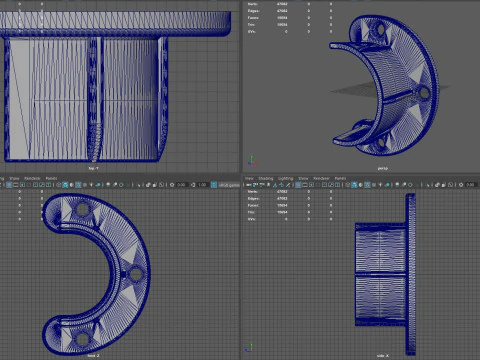Click Textured icon in side view toolbar

(374, 185)
